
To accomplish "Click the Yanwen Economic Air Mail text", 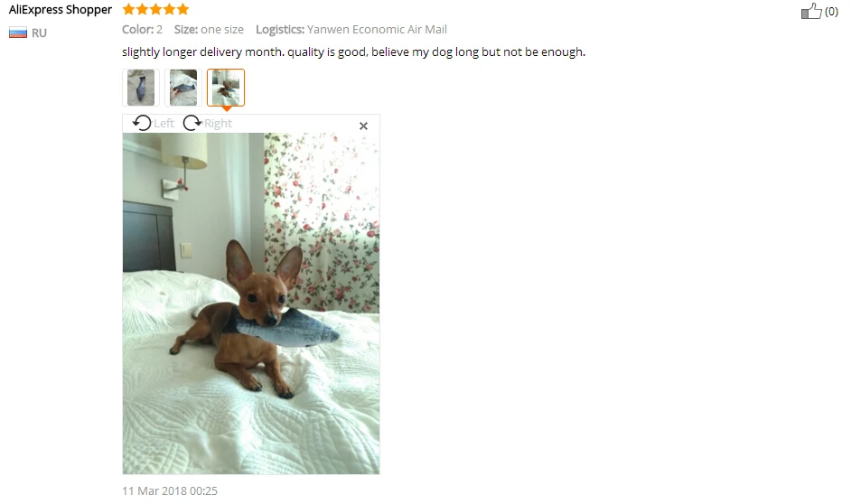I will pos(378,29).
